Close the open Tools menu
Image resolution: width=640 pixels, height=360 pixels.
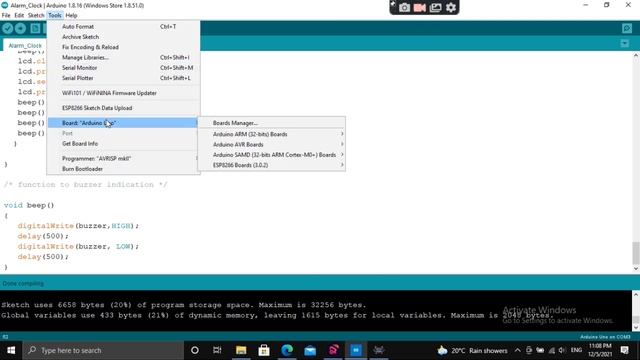click(x=55, y=15)
